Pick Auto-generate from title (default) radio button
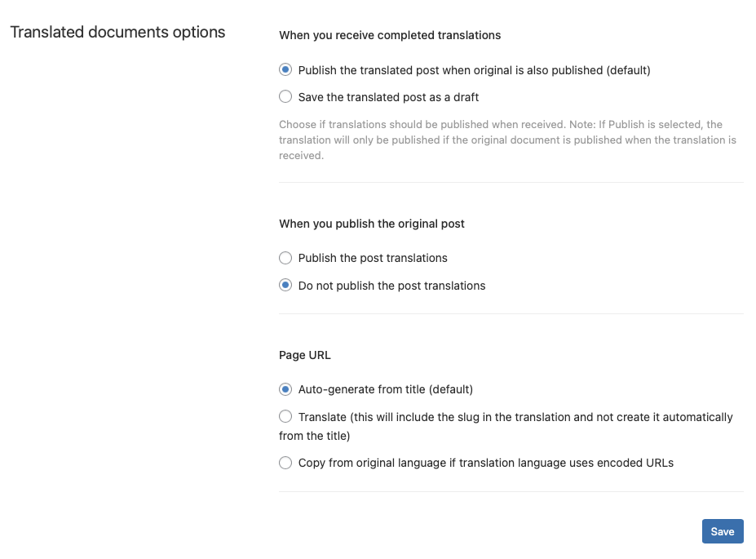The width and height of the screenshot is (756, 559). click(x=285, y=389)
